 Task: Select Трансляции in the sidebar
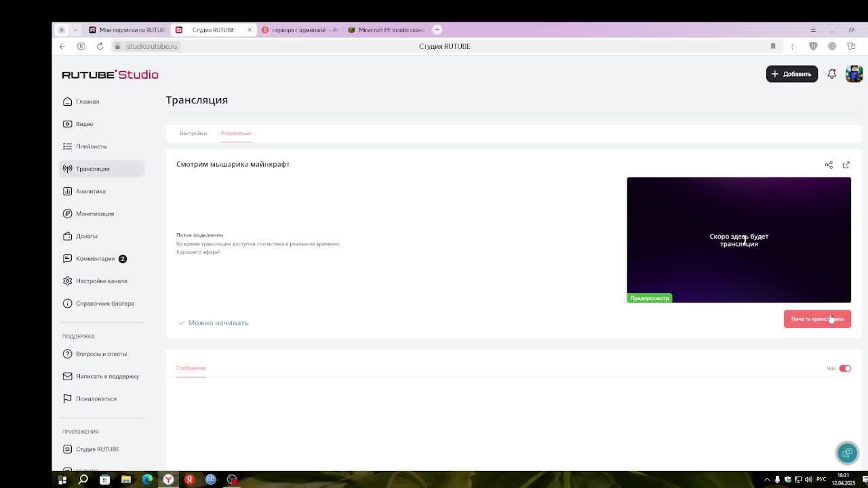pyautogui.click(x=102, y=169)
